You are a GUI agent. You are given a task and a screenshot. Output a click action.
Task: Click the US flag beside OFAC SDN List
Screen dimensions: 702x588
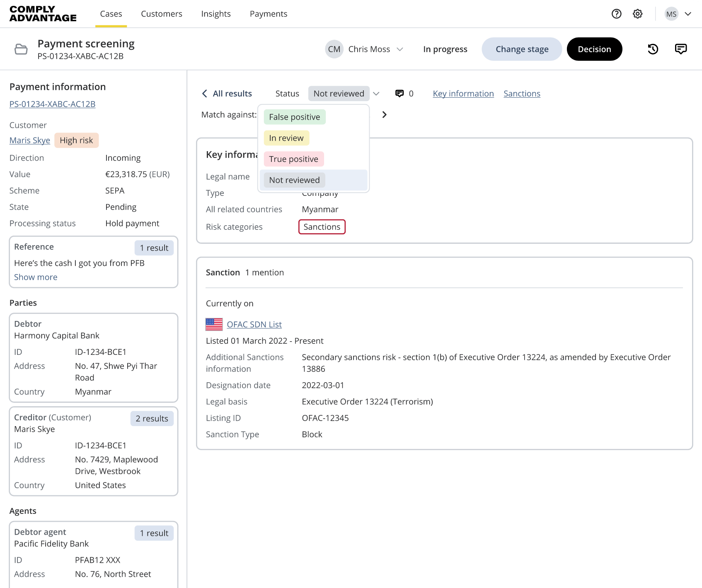click(214, 324)
